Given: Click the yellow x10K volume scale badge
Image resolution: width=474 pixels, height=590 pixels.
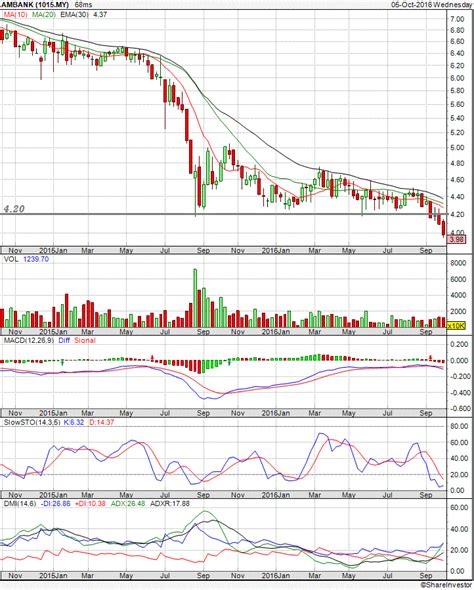Looking at the screenshot, I should pos(456,326).
